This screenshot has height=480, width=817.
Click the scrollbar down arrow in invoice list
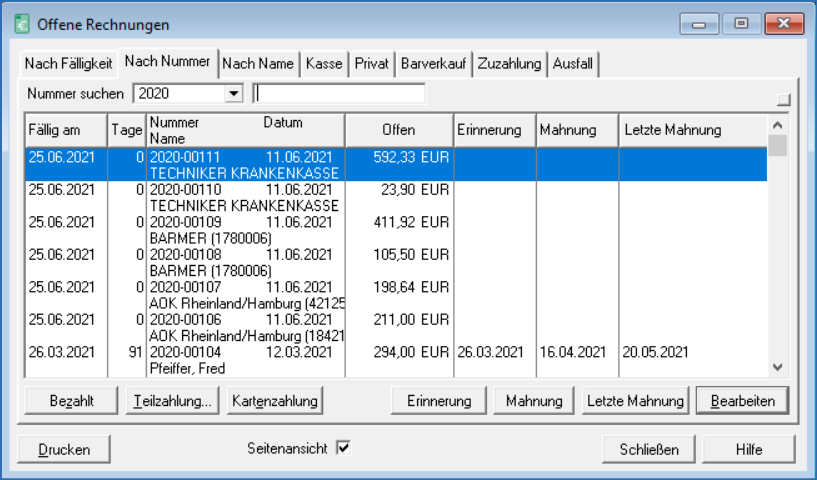click(x=778, y=367)
